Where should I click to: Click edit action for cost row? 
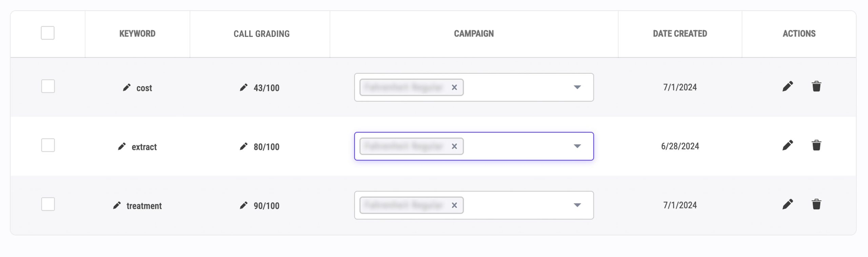coord(788,87)
